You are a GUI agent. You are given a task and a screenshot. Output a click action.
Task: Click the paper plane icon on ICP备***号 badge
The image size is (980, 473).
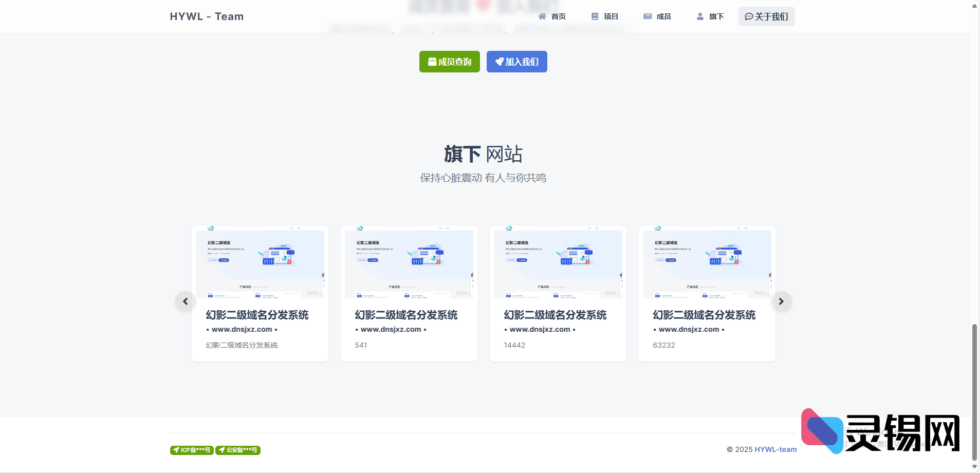(x=177, y=450)
